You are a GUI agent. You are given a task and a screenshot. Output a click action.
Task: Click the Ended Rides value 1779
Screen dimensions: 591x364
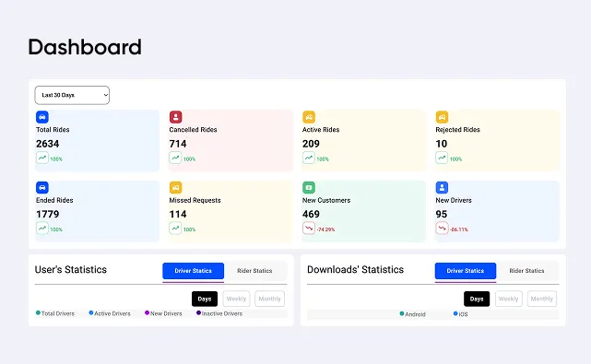pyautogui.click(x=48, y=215)
